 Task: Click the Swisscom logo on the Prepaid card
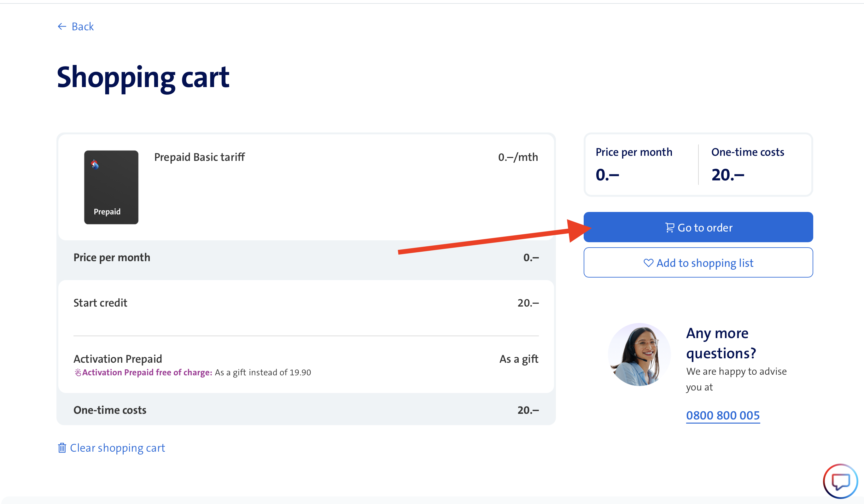(95, 165)
